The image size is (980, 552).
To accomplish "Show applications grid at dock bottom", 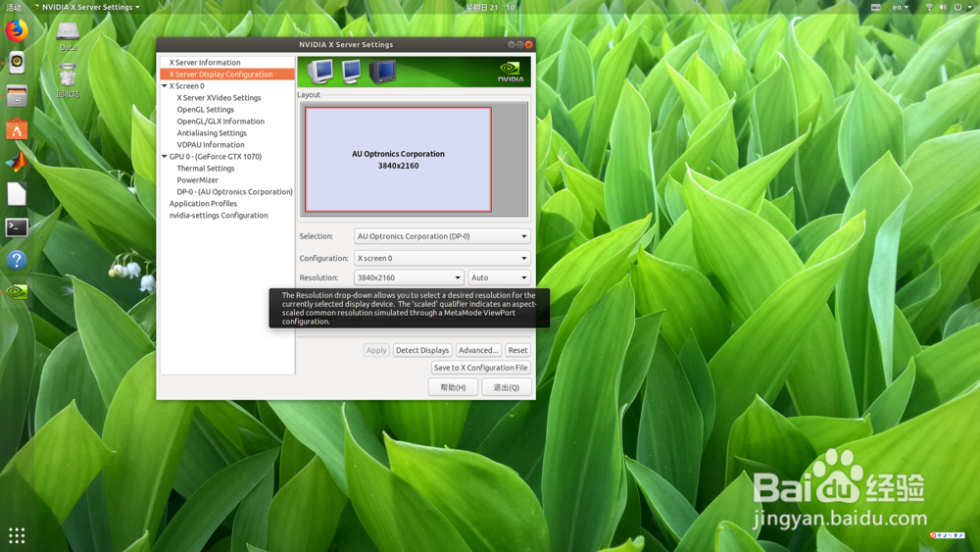I will pos(17,535).
